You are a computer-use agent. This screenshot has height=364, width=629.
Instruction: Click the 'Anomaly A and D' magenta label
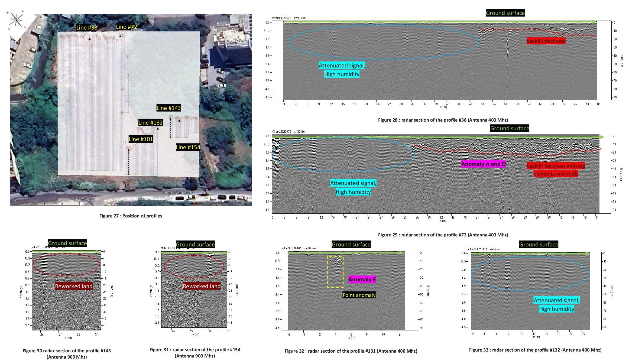tap(484, 164)
